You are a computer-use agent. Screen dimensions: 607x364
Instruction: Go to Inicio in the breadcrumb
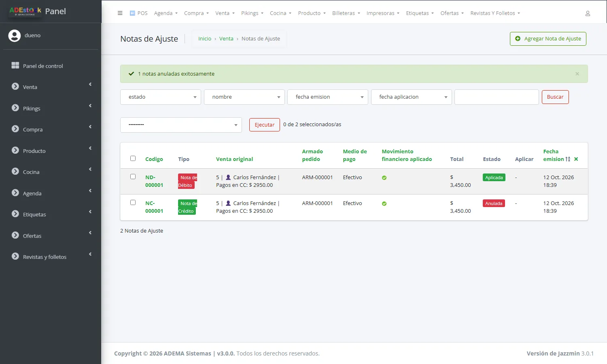point(205,39)
